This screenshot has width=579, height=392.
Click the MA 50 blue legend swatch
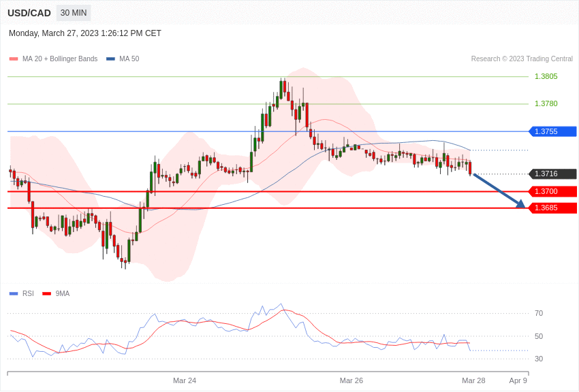coord(110,59)
